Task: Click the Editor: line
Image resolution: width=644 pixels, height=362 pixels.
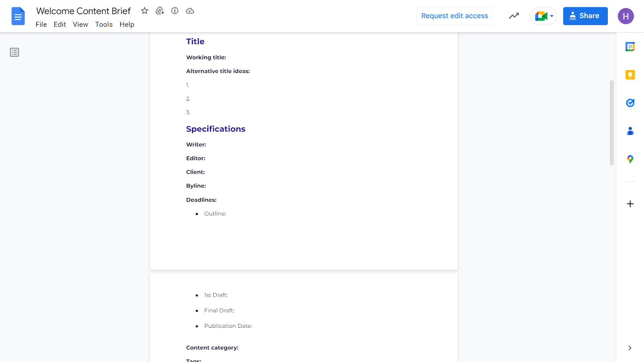Action: [196, 158]
